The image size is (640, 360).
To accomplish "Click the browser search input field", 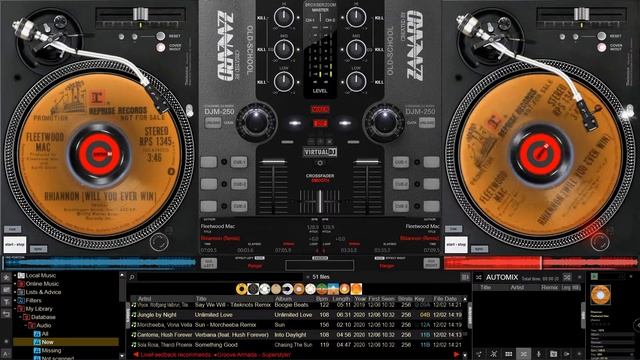I will (220, 277).
